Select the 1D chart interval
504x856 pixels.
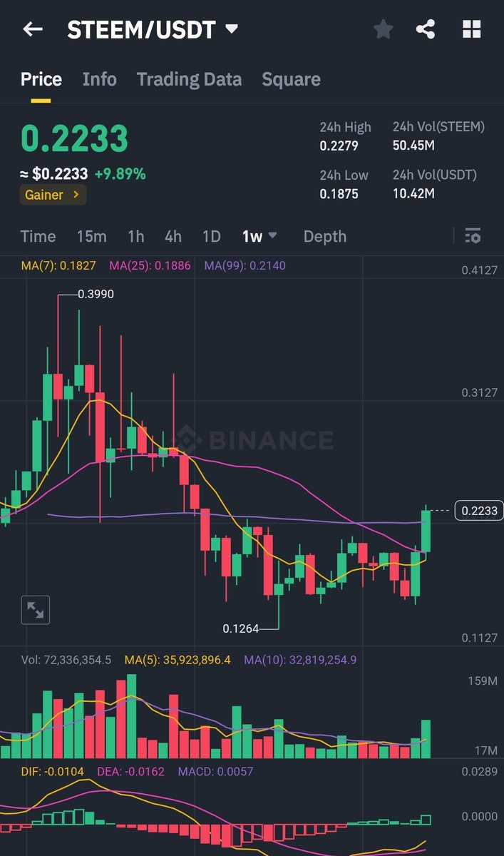[211, 236]
